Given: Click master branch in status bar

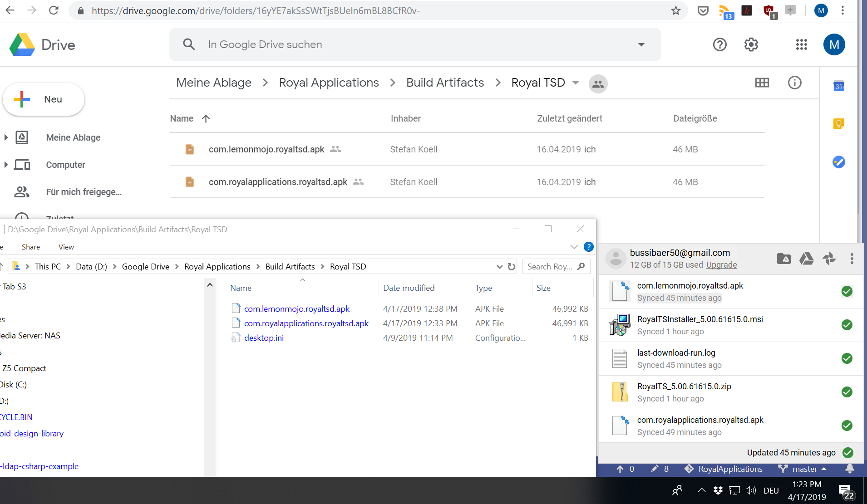Looking at the screenshot, I should point(802,469).
